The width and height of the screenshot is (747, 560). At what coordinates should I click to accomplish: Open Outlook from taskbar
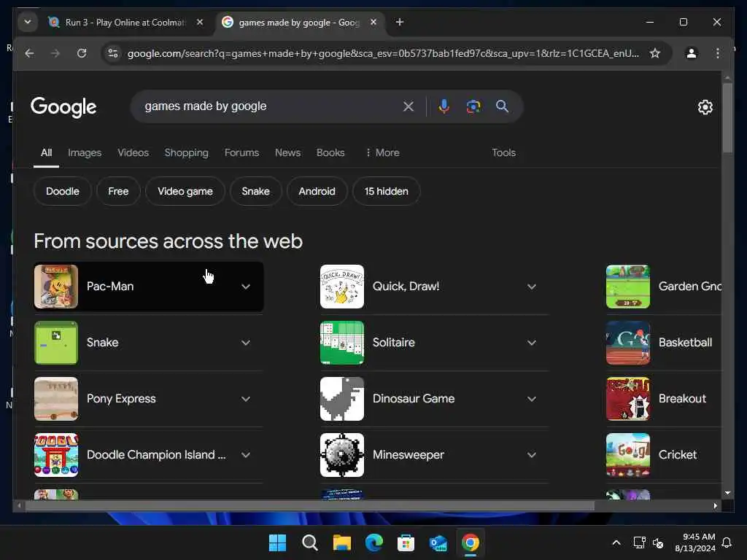[x=438, y=542]
